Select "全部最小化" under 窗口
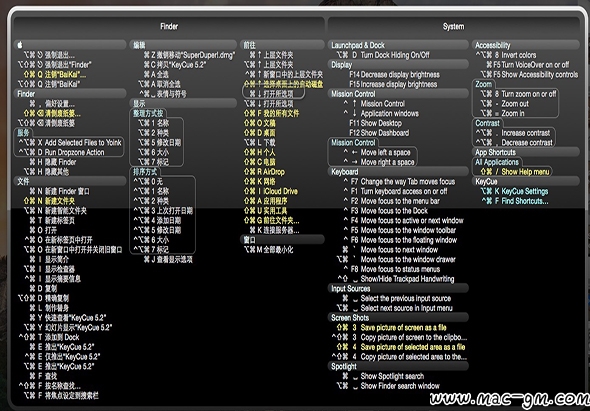Screen dimensions: 590x411 [268, 250]
